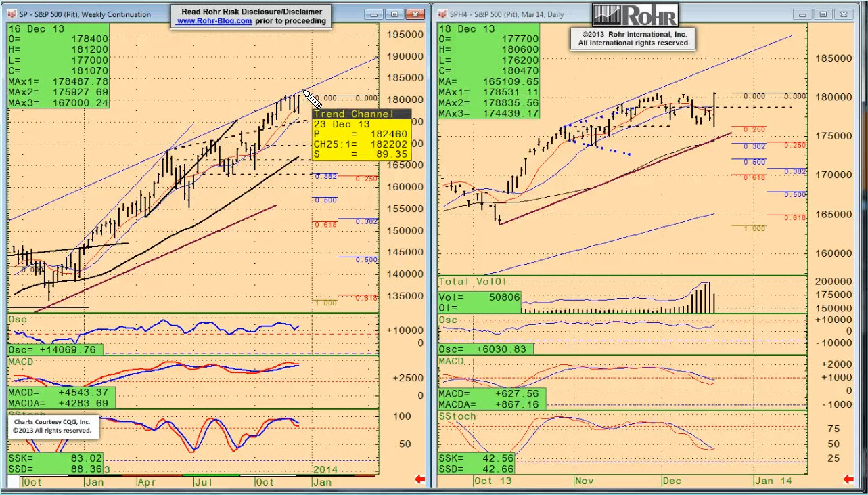Click white box left of weekly time axis
868x495 pixels.
[x=13, y=481]
